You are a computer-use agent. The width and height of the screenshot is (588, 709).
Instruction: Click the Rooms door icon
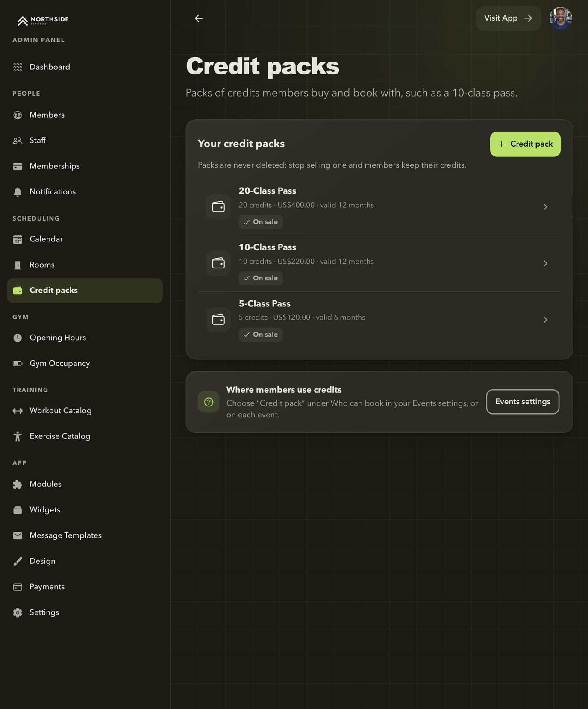18,265
